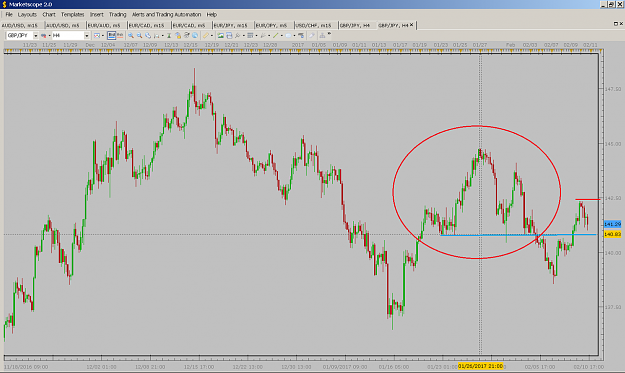Image resolution: width=625 pixels, height=373 pixels.
Task: Click the Zoom In magnifier
Action: [x=131, y=35]
